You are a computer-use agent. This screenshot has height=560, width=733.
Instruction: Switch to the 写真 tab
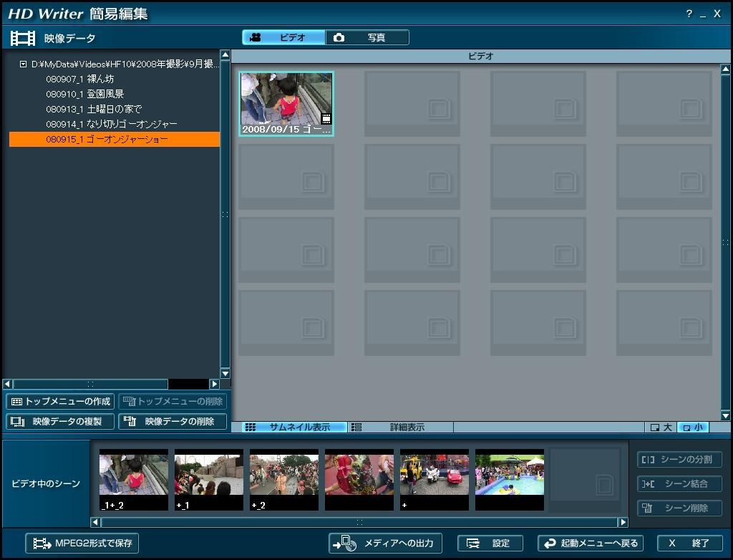pos(367,37)
